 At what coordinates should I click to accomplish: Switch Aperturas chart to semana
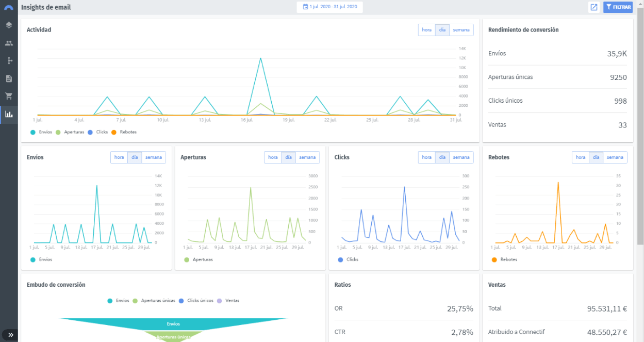coord(307,157)
